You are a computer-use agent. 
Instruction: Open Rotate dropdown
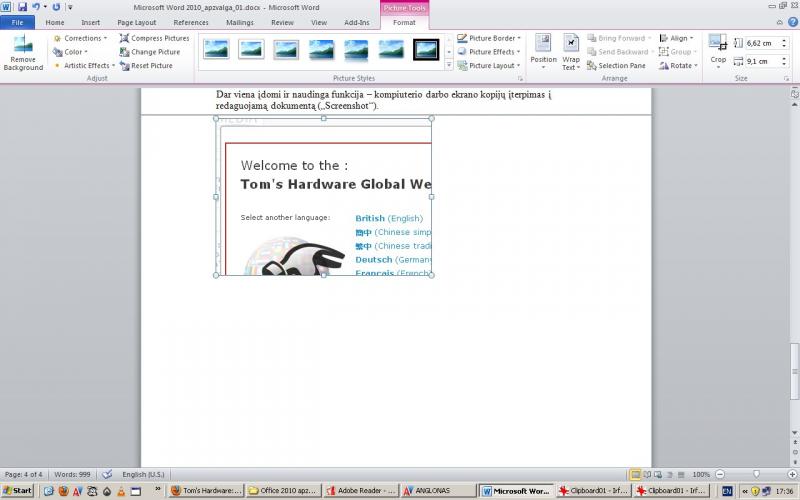[x=679, y=66]
